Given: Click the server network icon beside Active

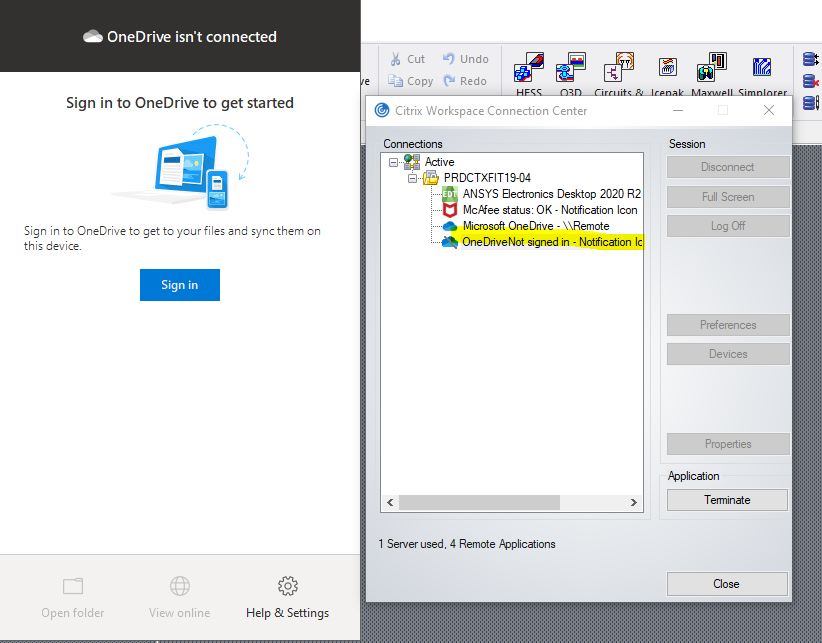Looking at the screenshot, I should pyautogui.click(x=412, y=162).
